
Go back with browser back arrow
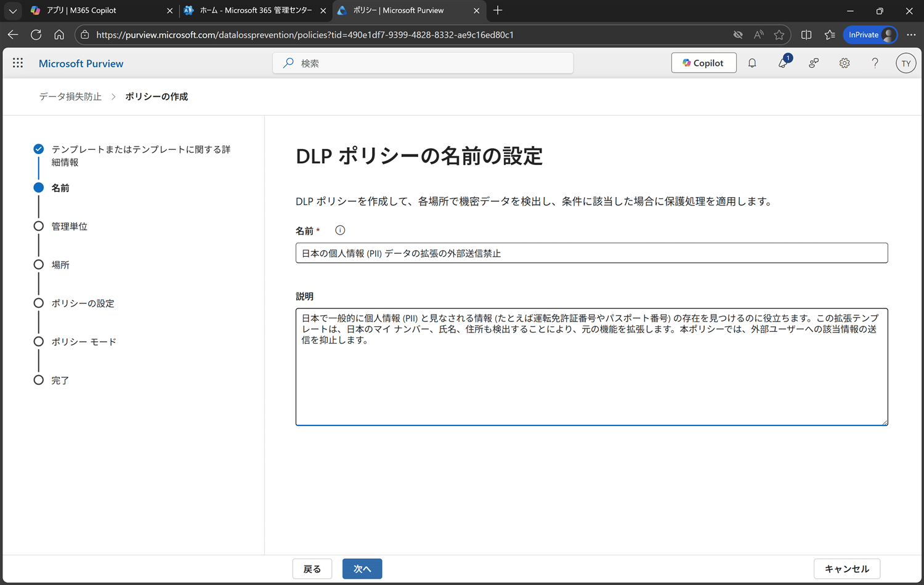[x=13, y=34]
